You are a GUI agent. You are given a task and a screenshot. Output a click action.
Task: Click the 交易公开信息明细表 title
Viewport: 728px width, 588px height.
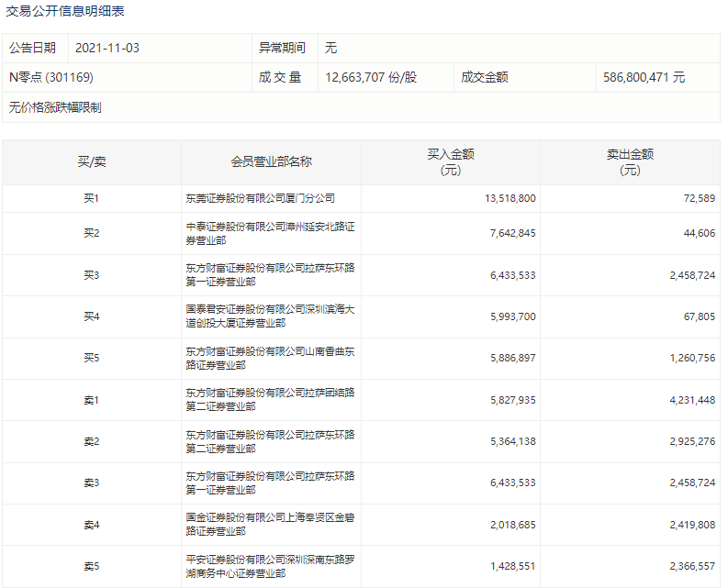pos(65,12)
